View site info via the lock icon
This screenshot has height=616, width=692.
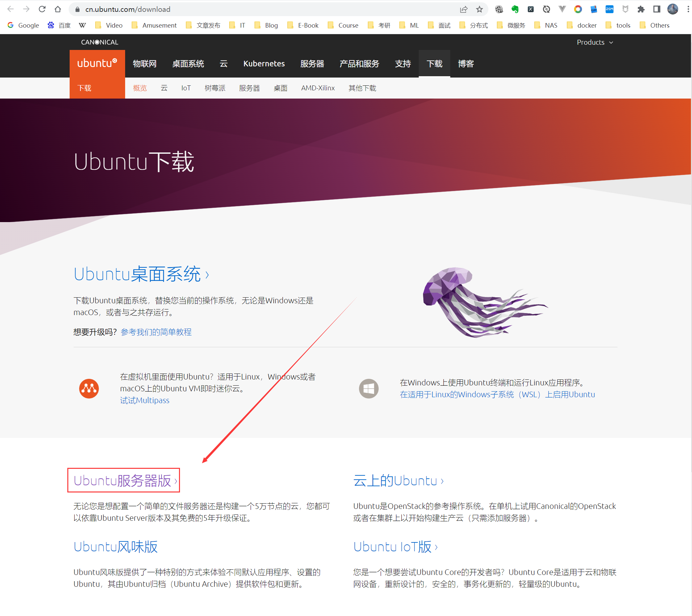[x=78, y=10]
